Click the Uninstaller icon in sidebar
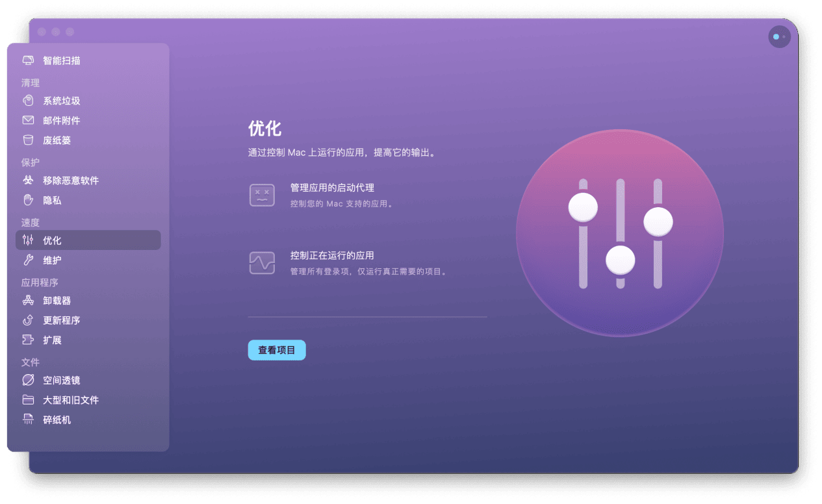This screenshot has height=504, width=822. pyautogui.click(x=28, y=301)
